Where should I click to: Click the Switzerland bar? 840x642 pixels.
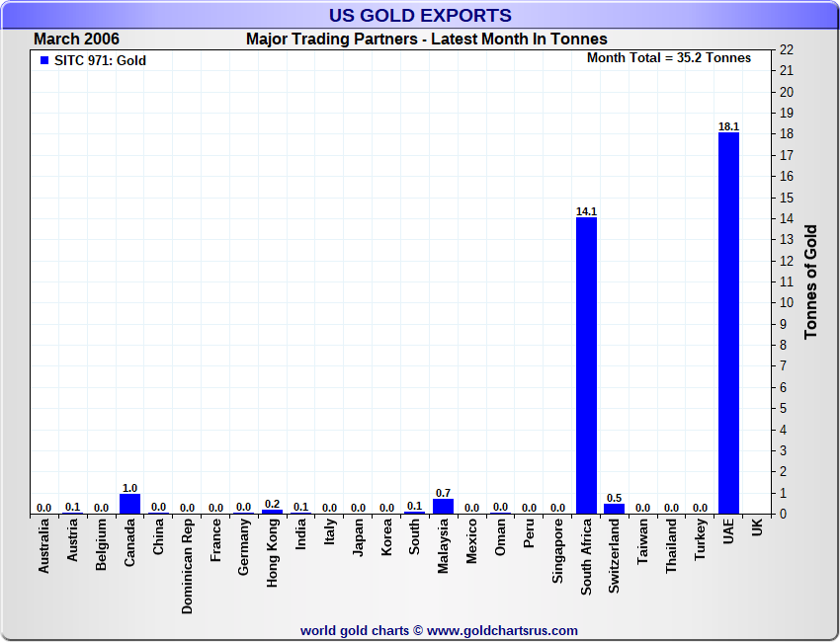coord(614,509)
